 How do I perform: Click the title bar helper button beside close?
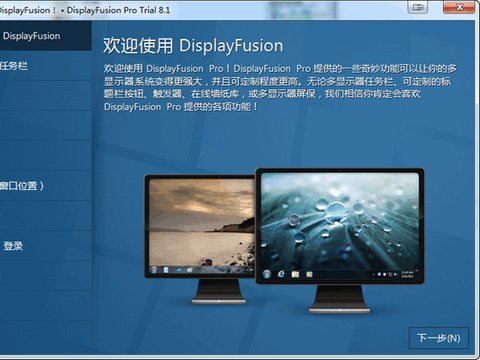click(x=418, y=7)
